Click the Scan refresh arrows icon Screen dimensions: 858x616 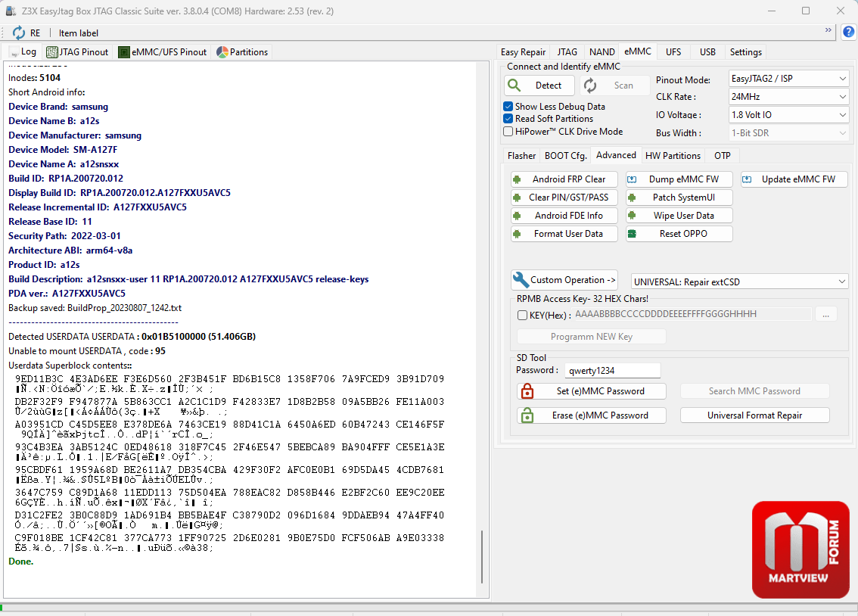point(590,86)
